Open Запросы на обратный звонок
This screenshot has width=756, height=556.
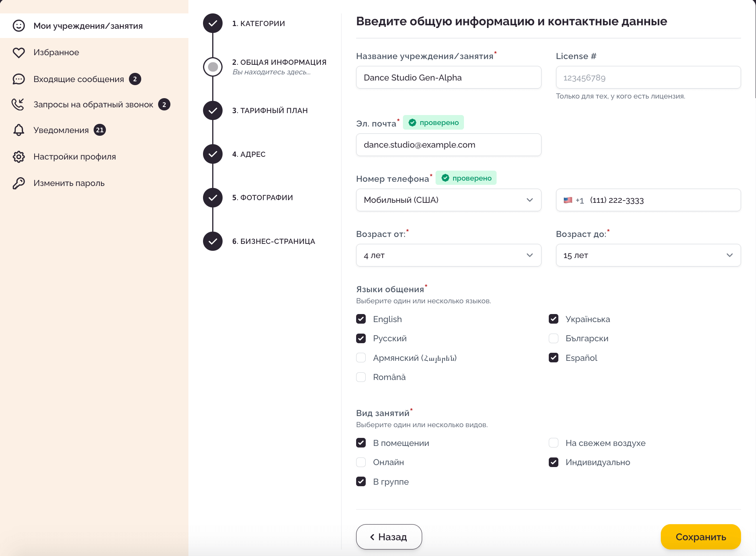[x=94, y=104]
